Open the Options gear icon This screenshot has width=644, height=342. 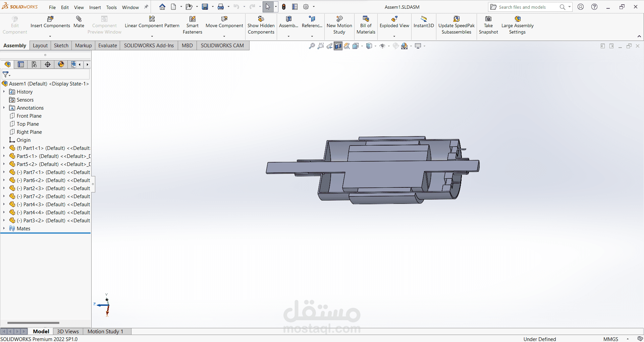(x=306, y=7)
